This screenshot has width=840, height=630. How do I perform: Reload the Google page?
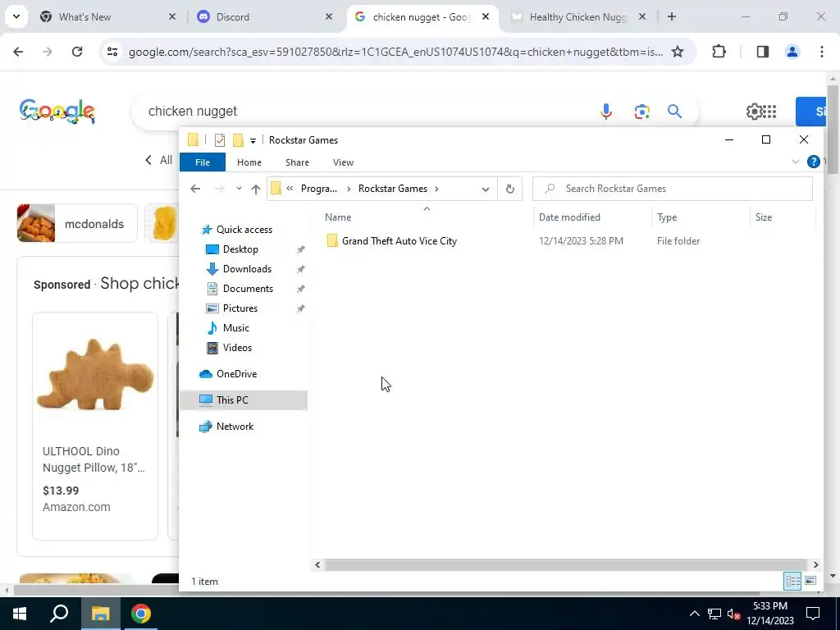[x=77, y=52]
